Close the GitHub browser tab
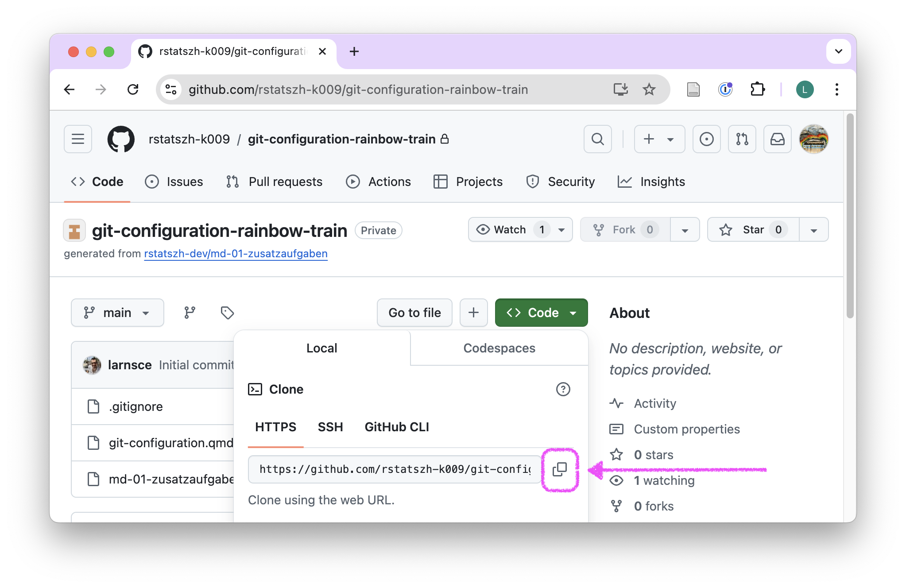 pyautogui.click(x=322, y=51)
